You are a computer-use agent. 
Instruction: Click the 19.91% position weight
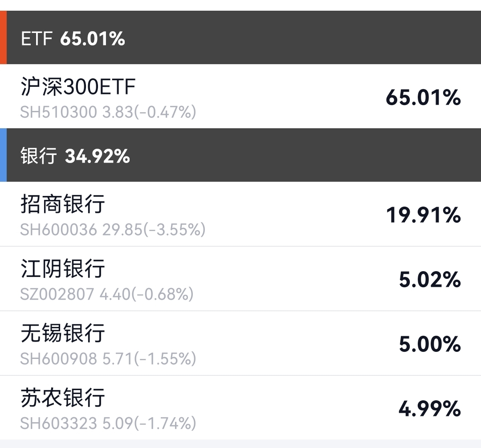coord(423,215)
